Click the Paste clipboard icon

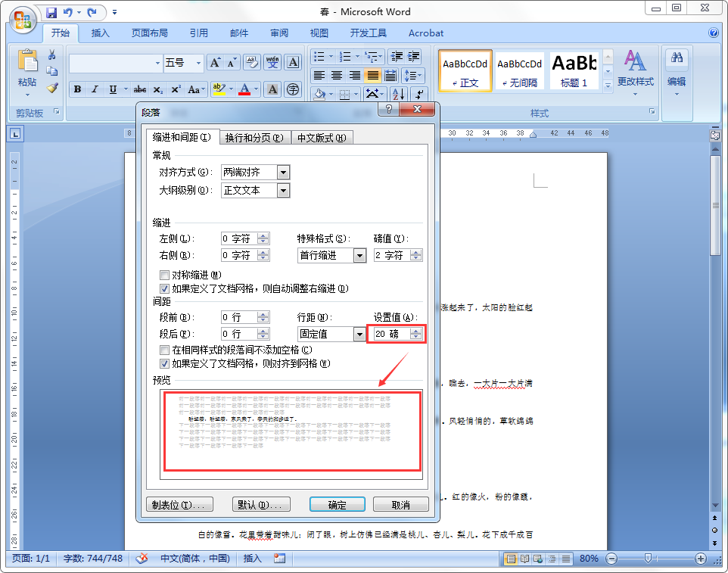click(x=27, y=61)
